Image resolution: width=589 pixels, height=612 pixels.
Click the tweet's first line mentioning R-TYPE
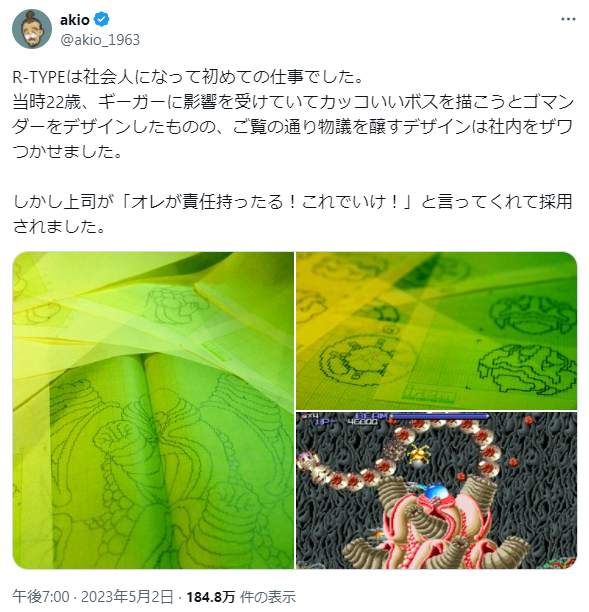(x=188, y=77)
